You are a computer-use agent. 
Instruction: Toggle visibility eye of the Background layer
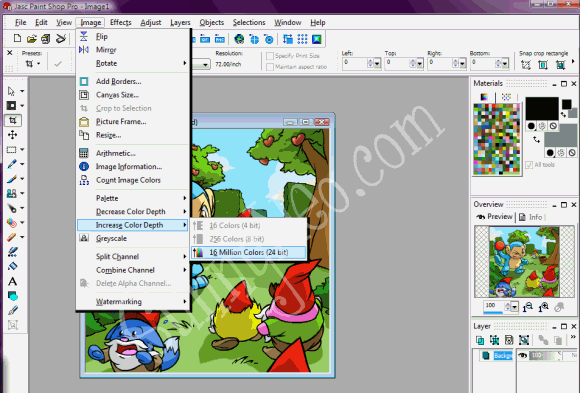click(x=522, y=356)
